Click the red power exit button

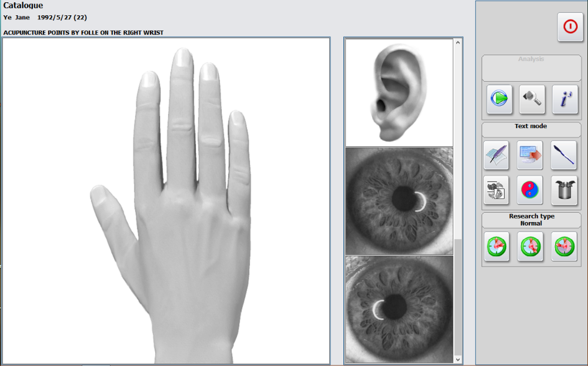(x=570, y=27)
